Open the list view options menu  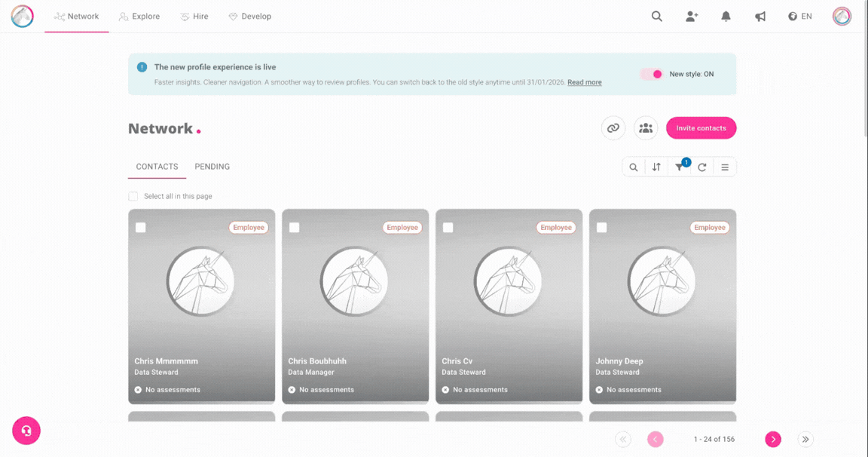point(725,167)
